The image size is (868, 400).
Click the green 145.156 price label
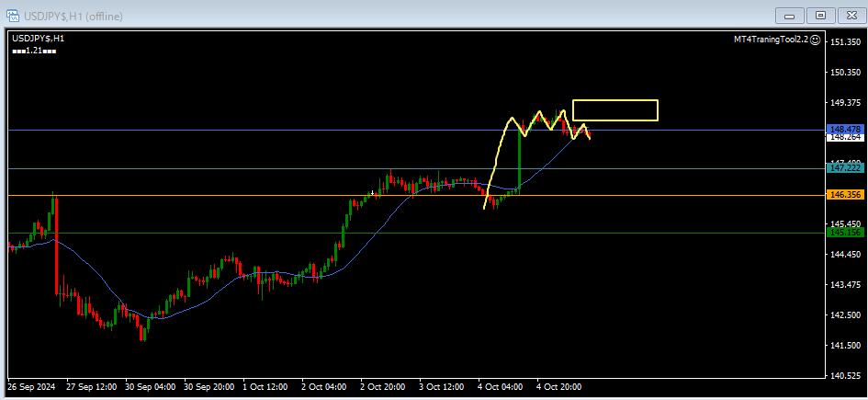pos(844,233)
